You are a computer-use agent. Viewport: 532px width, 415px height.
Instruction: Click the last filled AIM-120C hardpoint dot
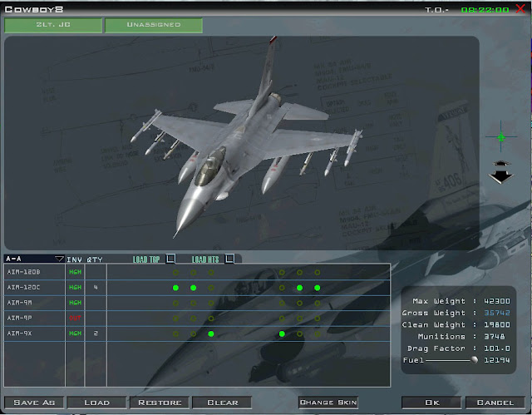click(318, 288)
